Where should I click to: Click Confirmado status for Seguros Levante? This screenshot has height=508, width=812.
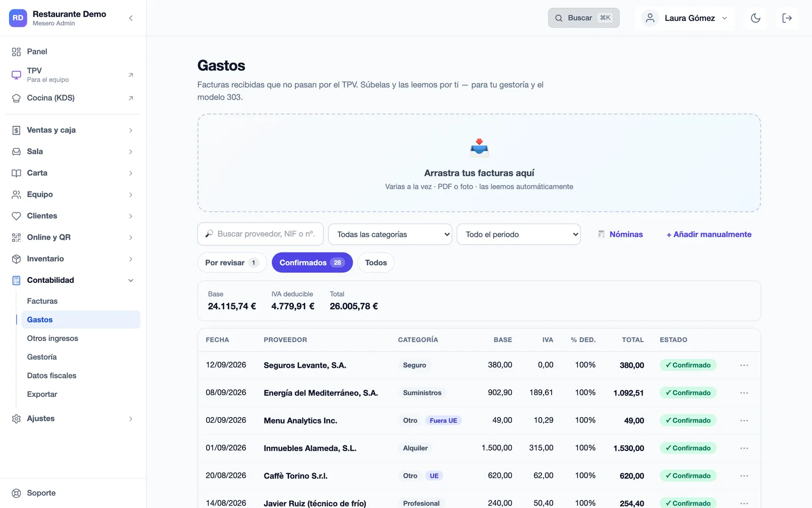(x=688, y=365)
